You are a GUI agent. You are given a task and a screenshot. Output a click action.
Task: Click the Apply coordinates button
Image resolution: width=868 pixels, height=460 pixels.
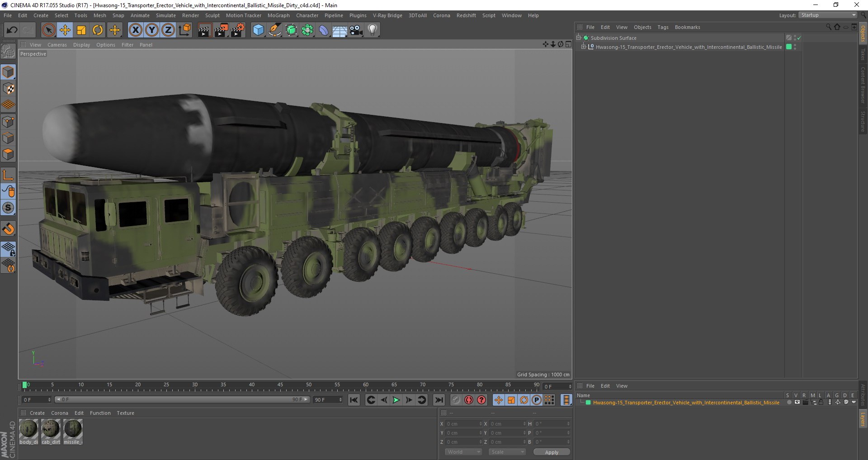click(552, 452)
